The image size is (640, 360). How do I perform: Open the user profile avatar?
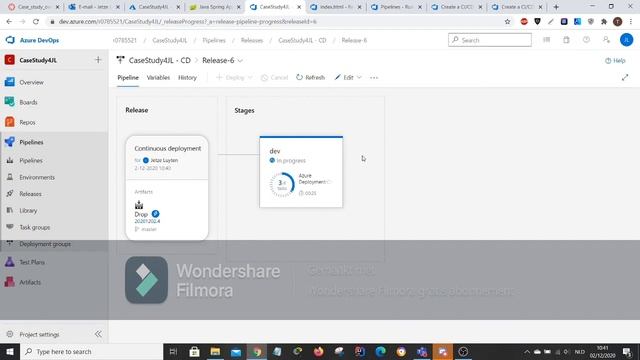pos(626,40)
